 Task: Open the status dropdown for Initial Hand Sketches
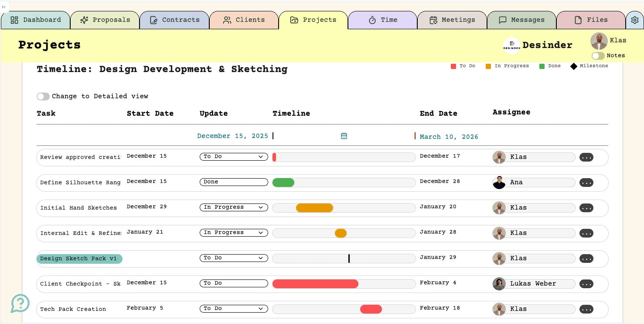[x=234, y=207]
